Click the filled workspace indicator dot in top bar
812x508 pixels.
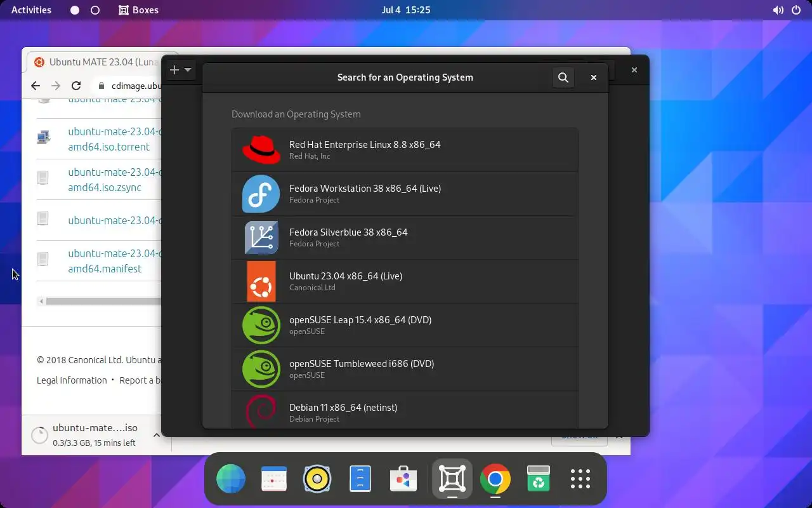point(75,10)
